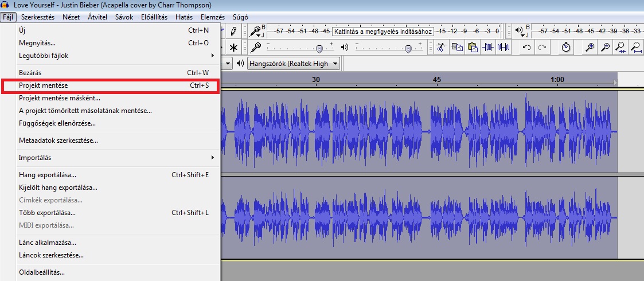Click the 45 mark on timeline ruler
644x281 pixels.
click(437, 79)
